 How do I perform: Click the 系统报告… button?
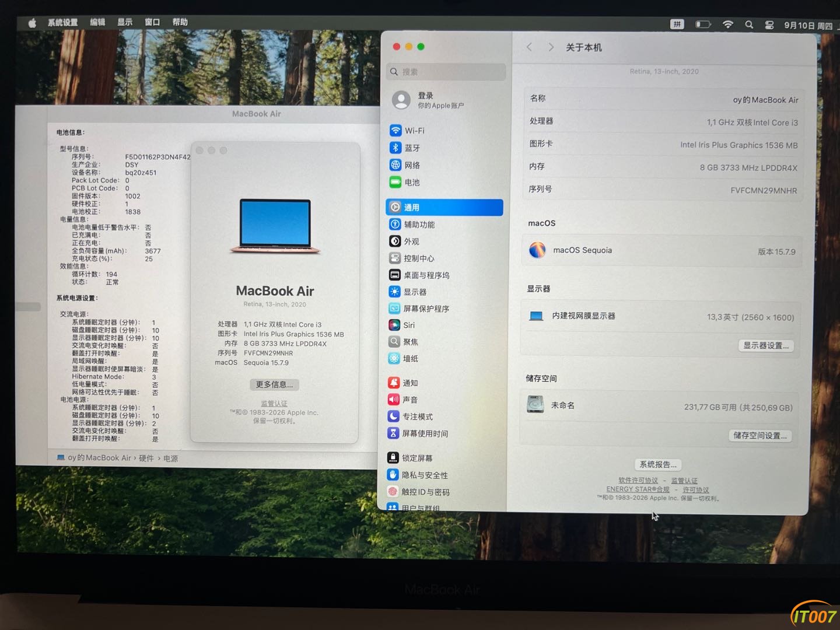click(658, 465)
